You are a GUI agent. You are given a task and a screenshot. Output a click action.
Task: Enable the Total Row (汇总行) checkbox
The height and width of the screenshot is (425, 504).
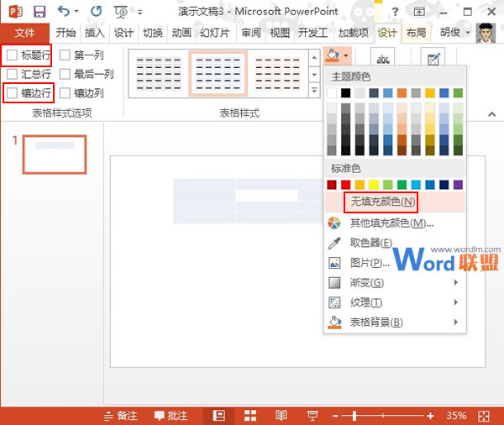click(12, 74)
